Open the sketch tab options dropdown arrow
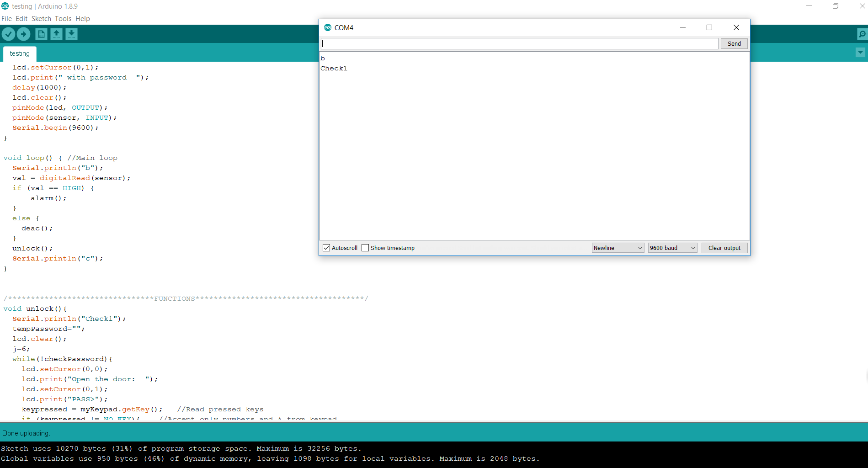 click(861, 53)
